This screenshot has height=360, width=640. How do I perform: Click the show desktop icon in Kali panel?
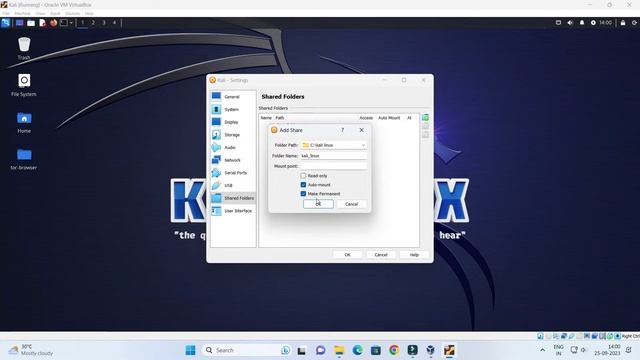coord(19,23)
